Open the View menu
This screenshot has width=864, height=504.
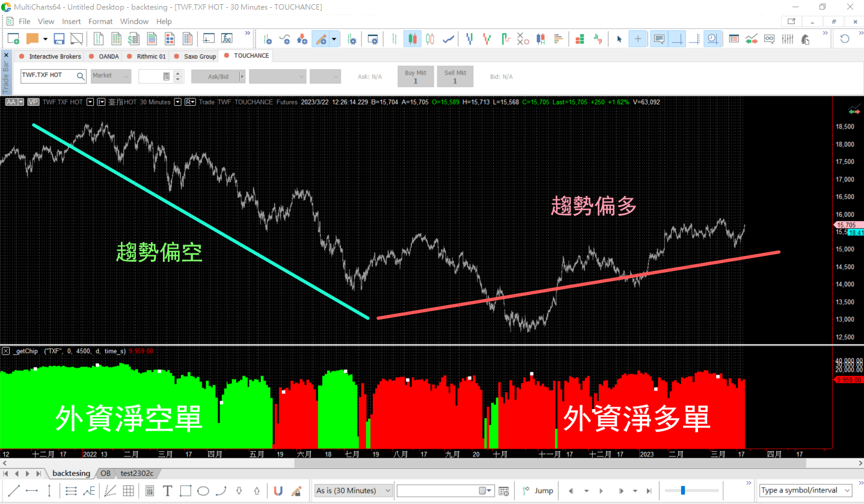point(46,21)
